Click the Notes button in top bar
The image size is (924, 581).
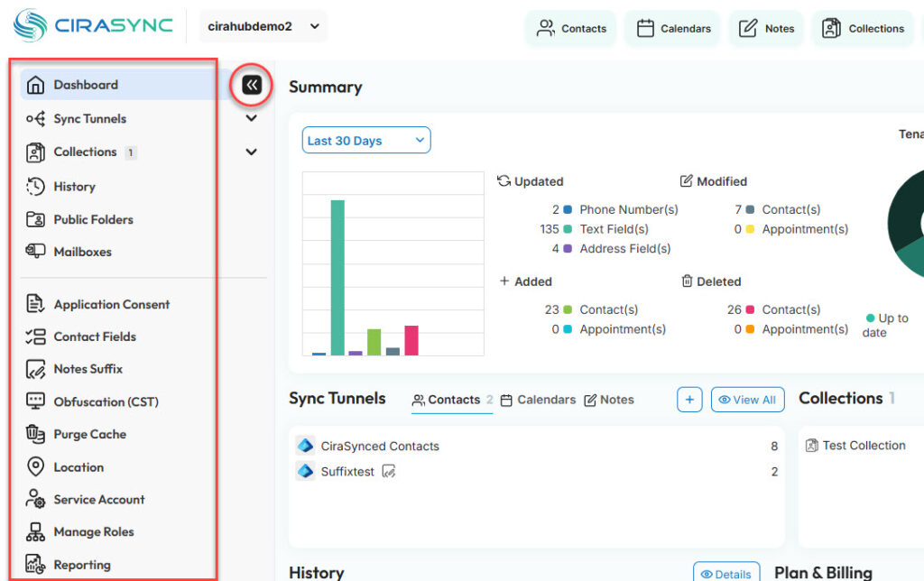(767, 28)
